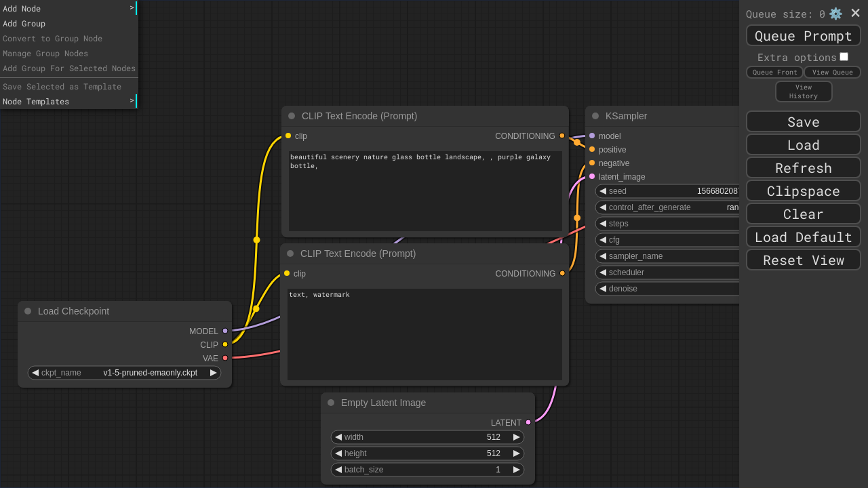Select next checkpoint with ckpt_name right arrow
868x488 pixels.
[213, 373]
